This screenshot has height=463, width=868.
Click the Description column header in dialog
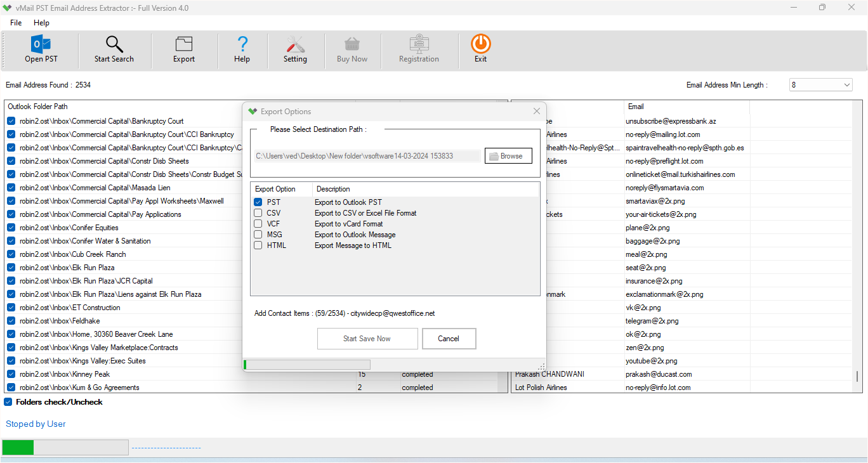(333, 189)
